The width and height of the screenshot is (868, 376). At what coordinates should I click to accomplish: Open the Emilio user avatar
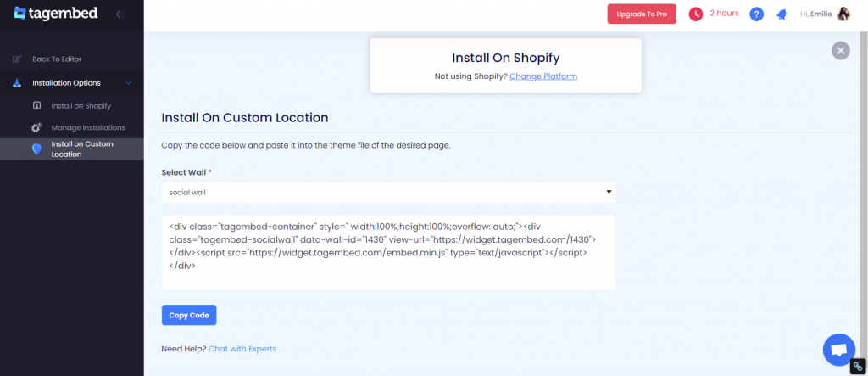point(843,14)
